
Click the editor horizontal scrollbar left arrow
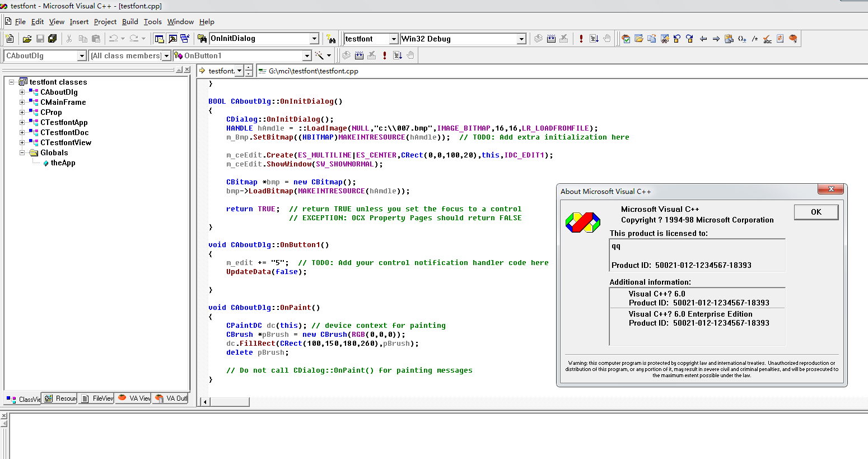[205, 402]
